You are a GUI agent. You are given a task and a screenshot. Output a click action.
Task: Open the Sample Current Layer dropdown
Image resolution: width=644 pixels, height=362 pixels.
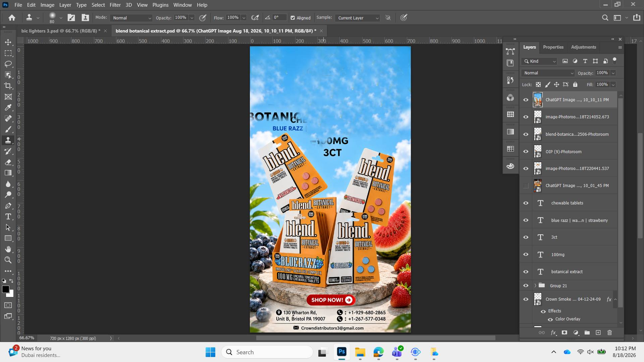point(358,18)
